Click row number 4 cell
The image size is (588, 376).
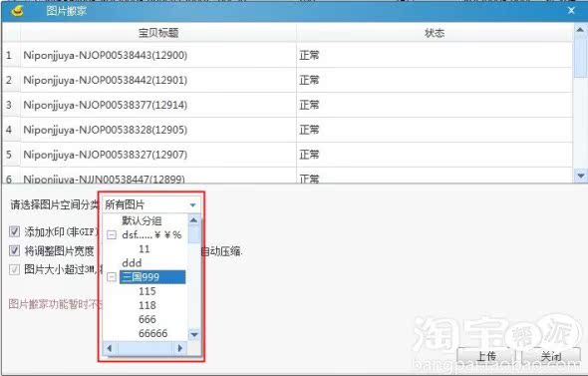click(x=11, y=130)
